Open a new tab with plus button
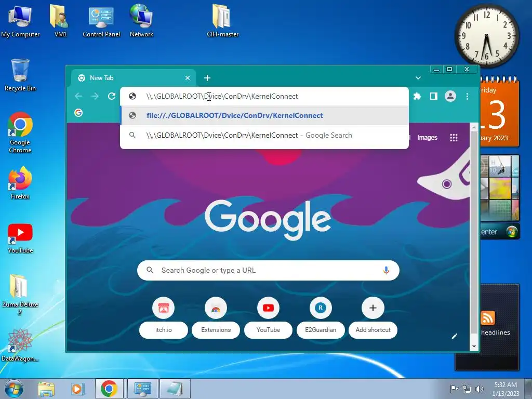The height and width of the screenshot is (399, 532). [x=207, y=78]
